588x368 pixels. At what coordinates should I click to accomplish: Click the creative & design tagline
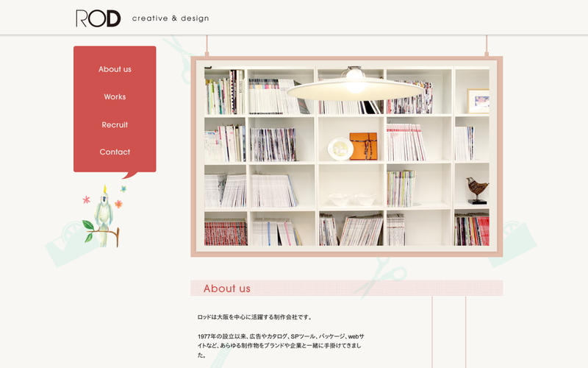(171, 18)
